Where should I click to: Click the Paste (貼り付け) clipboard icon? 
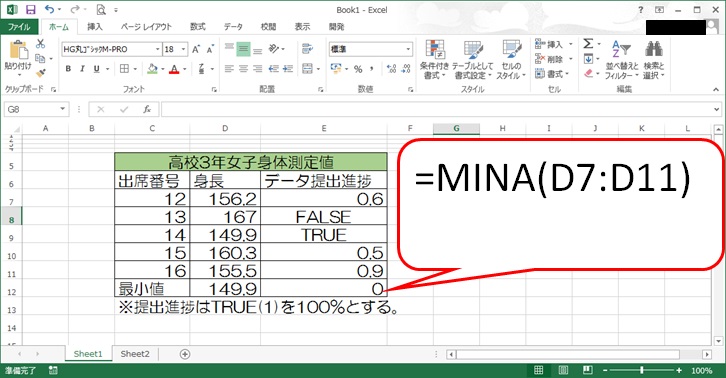pyautogui.click(x=19, y=50)
